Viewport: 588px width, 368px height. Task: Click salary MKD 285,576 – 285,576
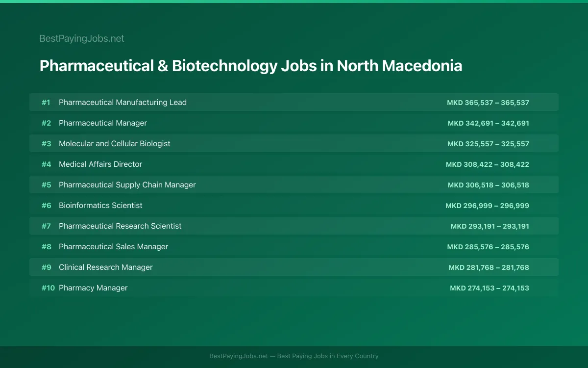click(x=488, y=247)
